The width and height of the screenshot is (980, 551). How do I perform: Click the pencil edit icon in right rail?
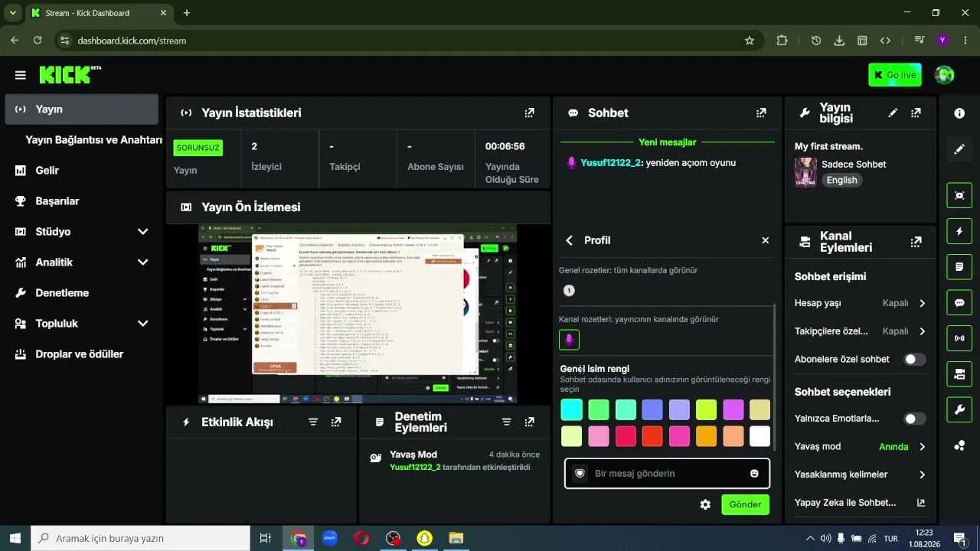959,149
